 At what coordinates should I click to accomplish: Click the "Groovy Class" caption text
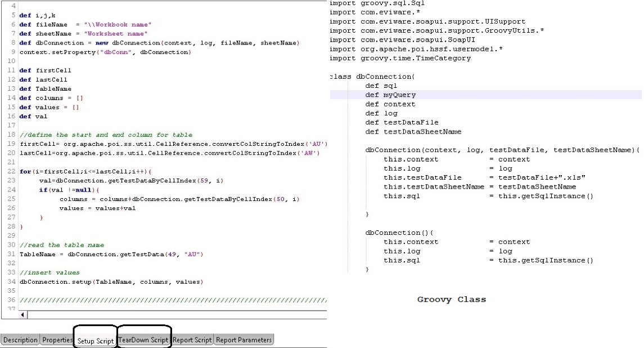pos(451,300)
